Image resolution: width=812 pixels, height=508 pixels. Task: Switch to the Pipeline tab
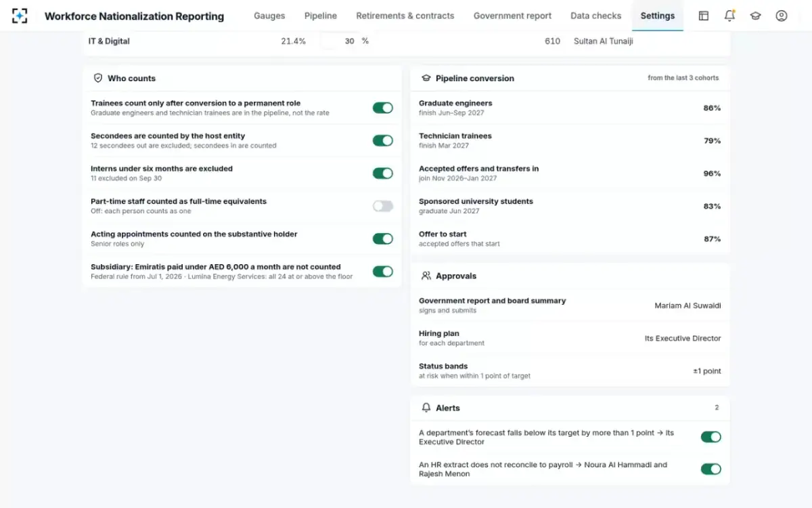coord(321,16)
